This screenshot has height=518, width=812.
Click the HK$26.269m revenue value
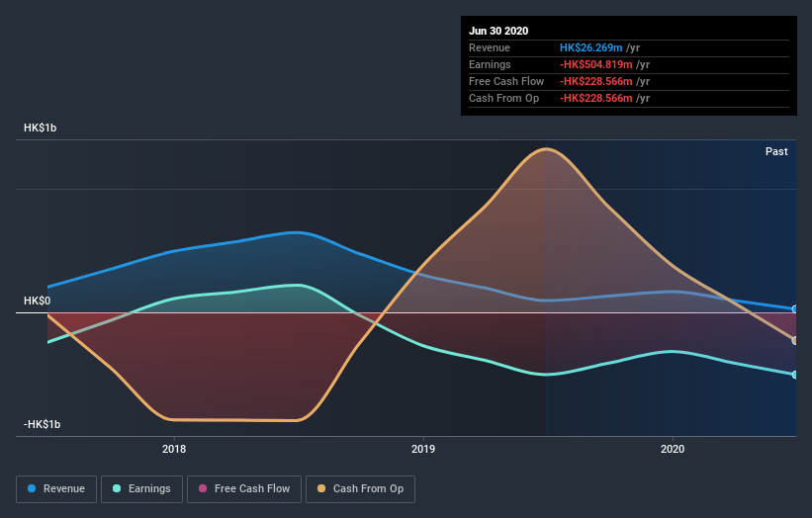(590, 47)
